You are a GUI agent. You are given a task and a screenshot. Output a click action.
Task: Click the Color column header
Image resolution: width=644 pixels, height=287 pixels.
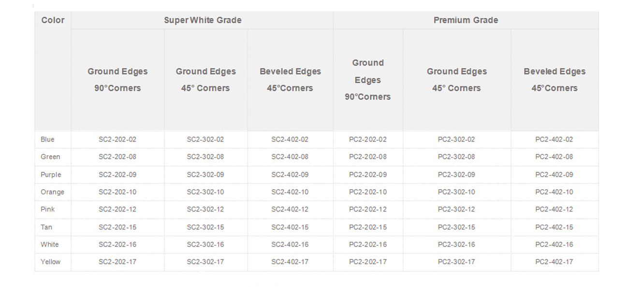point(53,20)
